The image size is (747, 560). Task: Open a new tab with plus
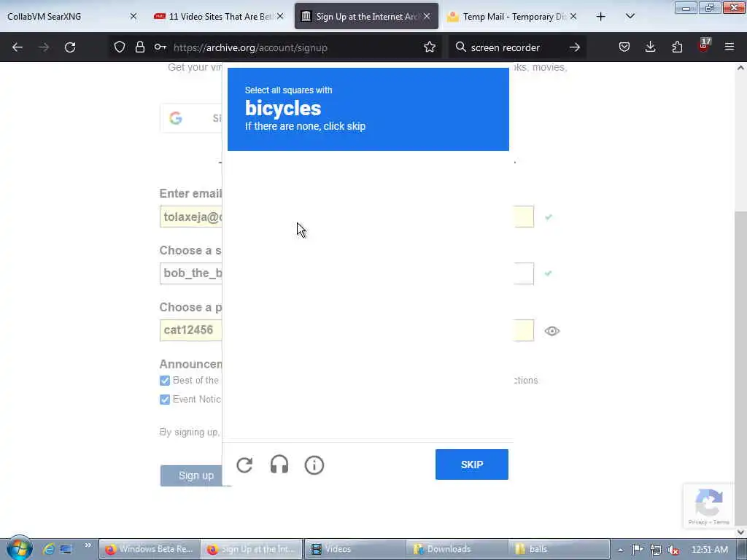point(601,17)
